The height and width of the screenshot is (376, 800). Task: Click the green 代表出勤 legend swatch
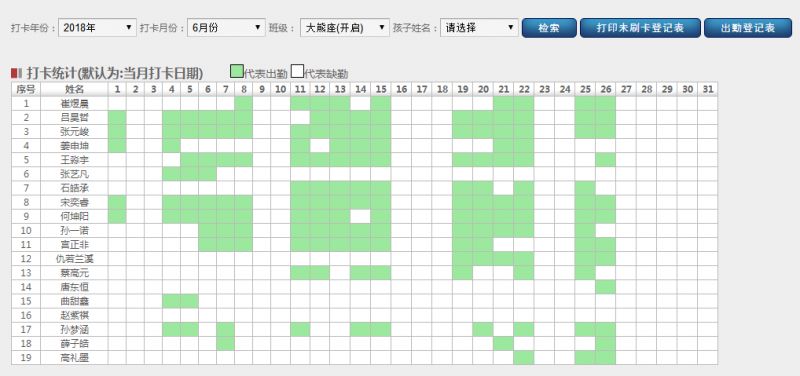click(237, 71)
